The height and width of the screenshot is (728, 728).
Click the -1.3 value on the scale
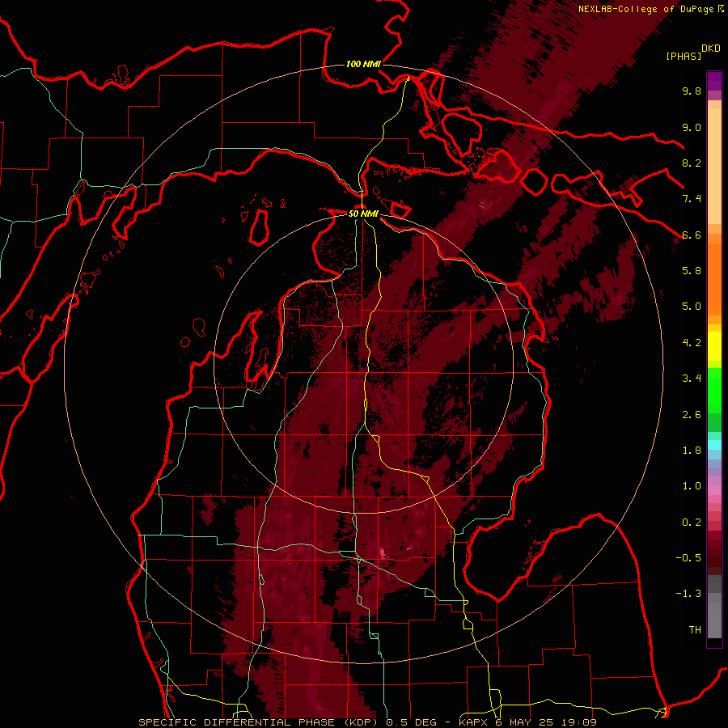pos(688,594)
